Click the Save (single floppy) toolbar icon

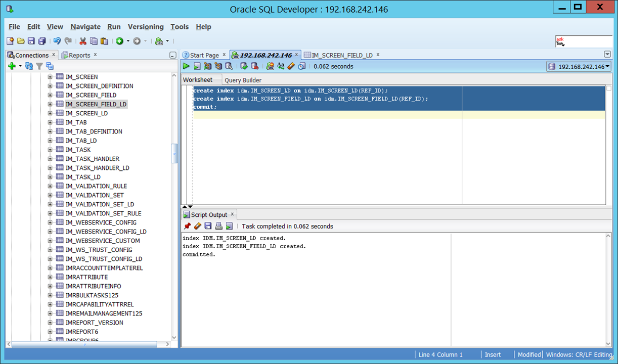tap(31, 41)
